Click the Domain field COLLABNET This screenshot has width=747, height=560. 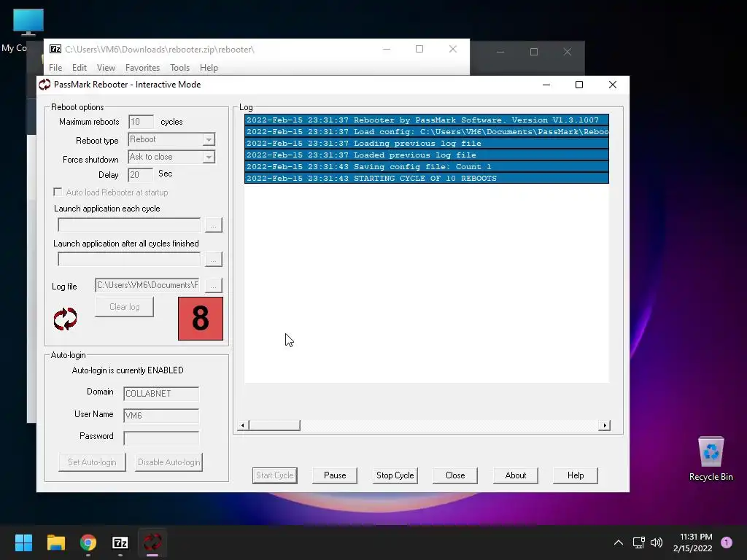tap(161, 394)
